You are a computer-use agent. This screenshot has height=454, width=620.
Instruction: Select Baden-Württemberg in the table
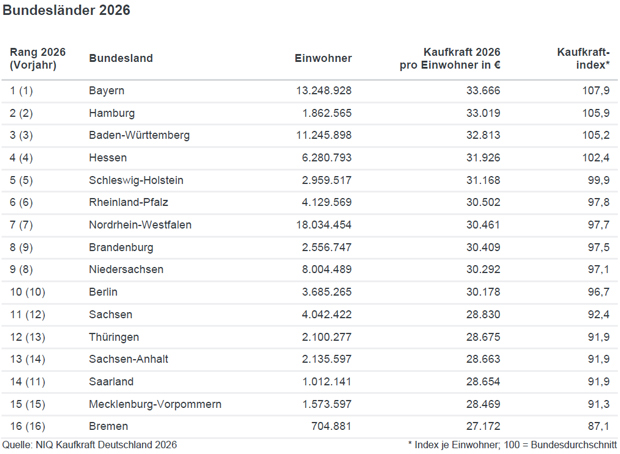[x=139, y=135]
